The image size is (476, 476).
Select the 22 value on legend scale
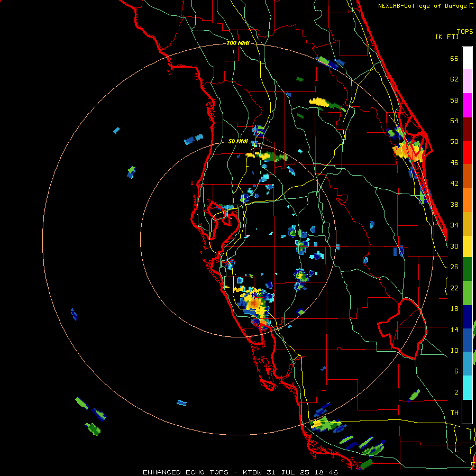tap(454, 288)
